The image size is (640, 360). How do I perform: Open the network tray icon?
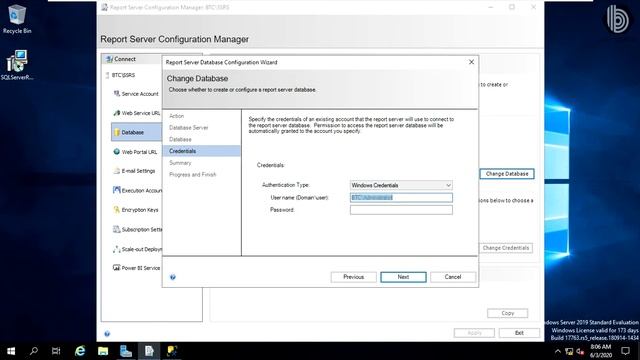pyautogui.click(x=569, y=351)
